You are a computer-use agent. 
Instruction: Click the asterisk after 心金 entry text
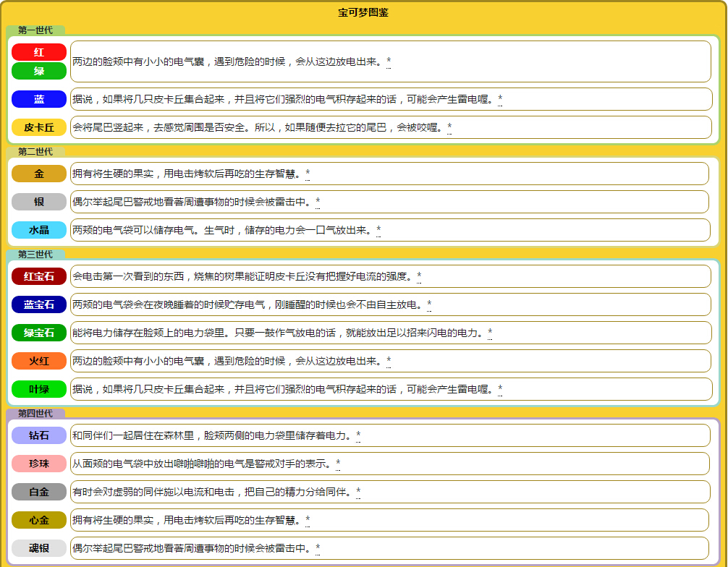click(x=308, y=520)
